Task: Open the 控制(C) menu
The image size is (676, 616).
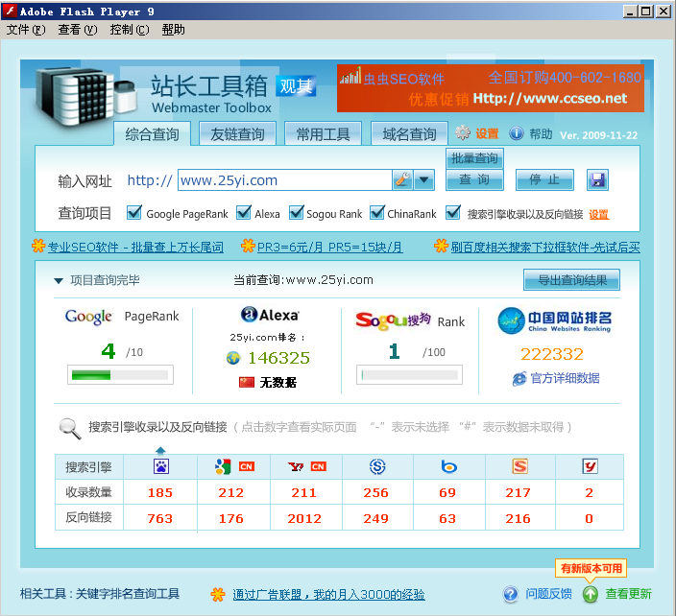Action: (x=130, y=30)
